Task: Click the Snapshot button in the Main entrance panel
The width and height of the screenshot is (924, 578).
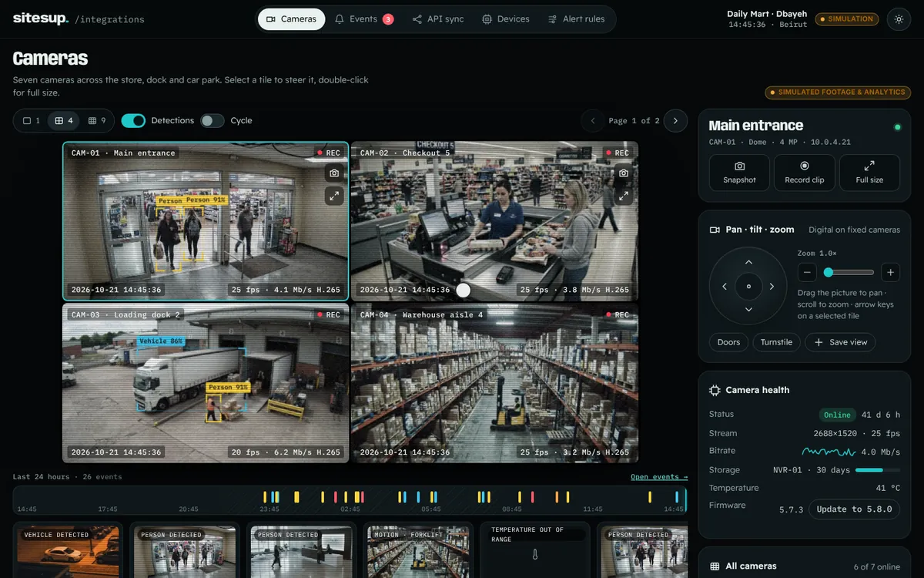Action: (x=739, y=173)
